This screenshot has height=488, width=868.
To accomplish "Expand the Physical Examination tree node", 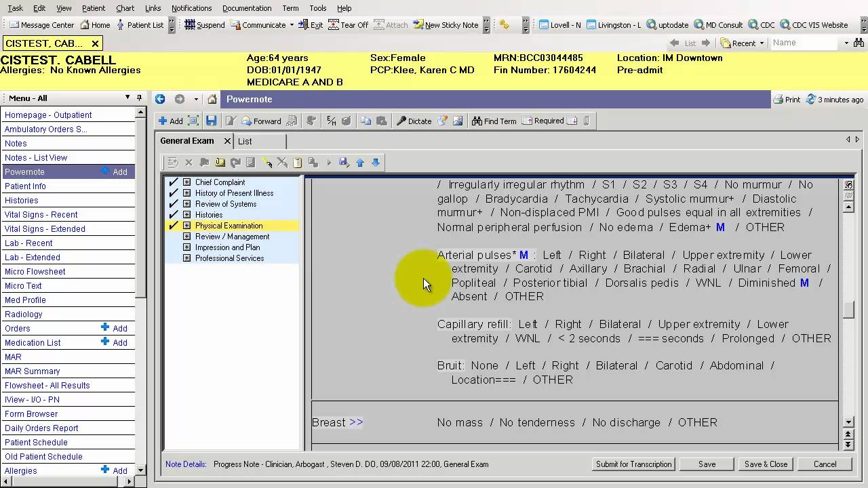I will [x=187, y=226].
